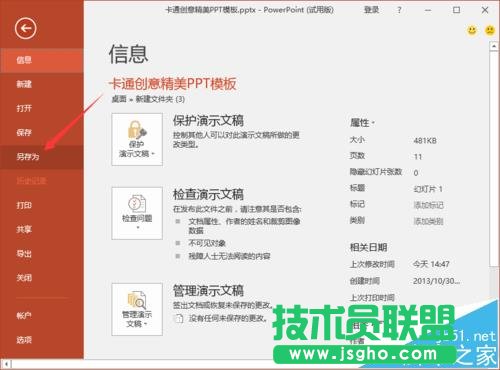Open 选项 in the sidebar
Image resolution: width=500 pixels, height=370 pixels.
[42, 340]
